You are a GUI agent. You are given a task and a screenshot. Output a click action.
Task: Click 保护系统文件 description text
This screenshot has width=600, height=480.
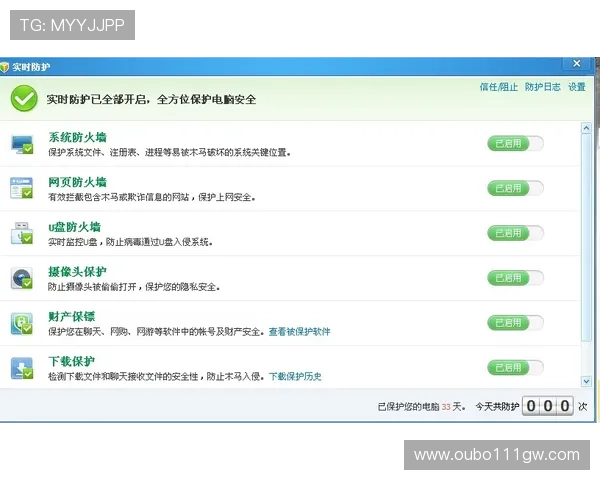(169, 152)
